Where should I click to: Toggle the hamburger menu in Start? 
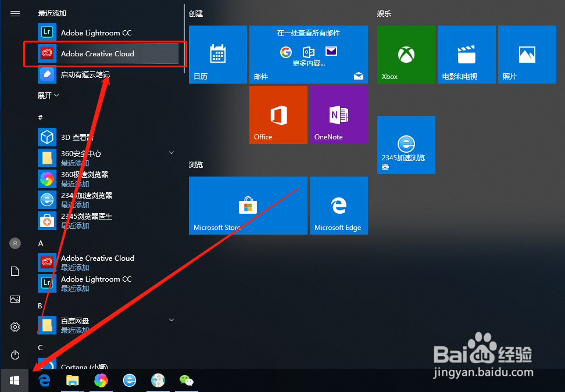pyautogui.click(x=15, y=14)
